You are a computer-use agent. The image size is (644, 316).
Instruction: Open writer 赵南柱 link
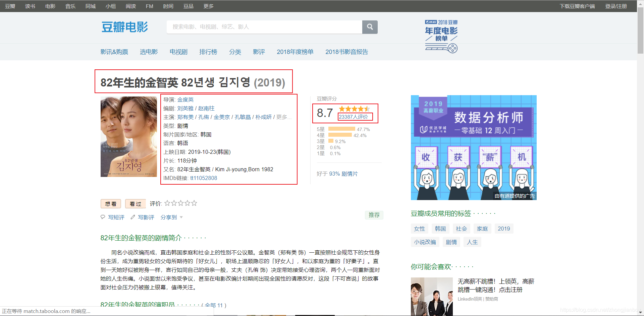(x=206, y=108)
